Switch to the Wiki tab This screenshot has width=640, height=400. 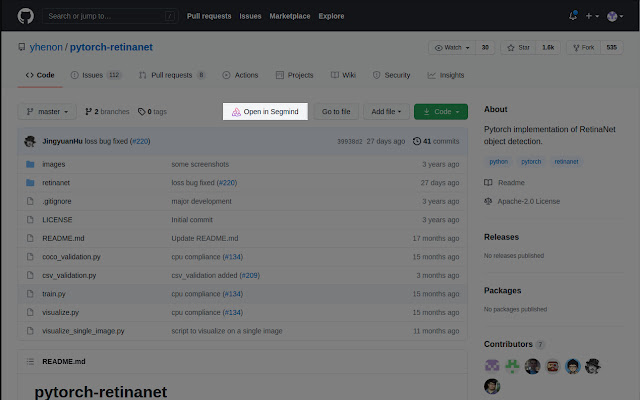[x=343, y=75]
